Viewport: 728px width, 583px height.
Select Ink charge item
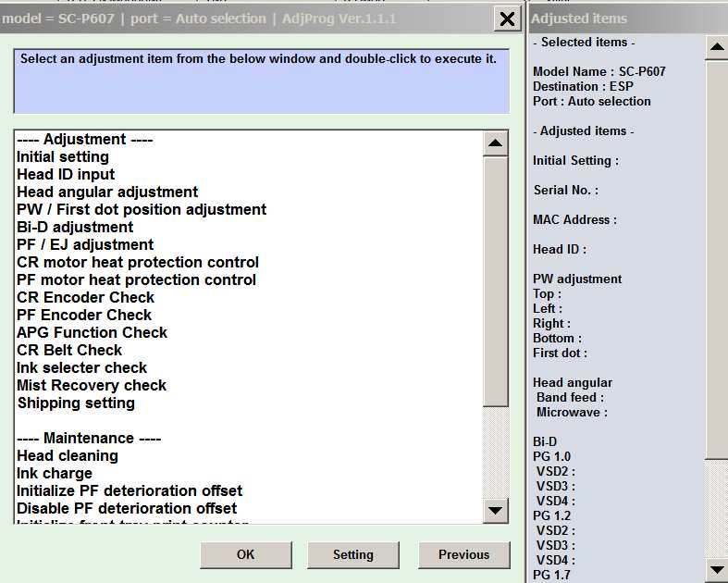tap(55, 474)
